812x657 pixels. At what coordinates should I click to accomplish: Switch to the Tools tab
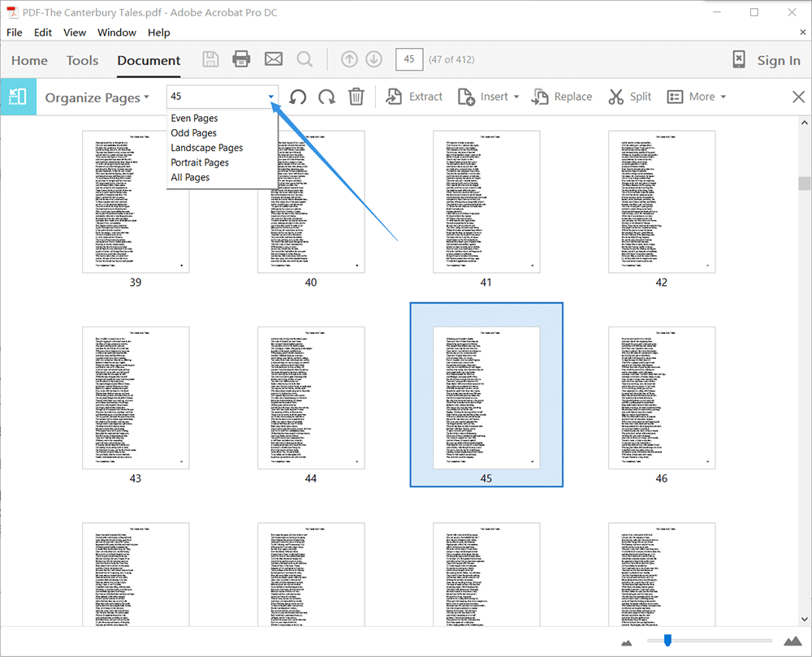(82, 60)
